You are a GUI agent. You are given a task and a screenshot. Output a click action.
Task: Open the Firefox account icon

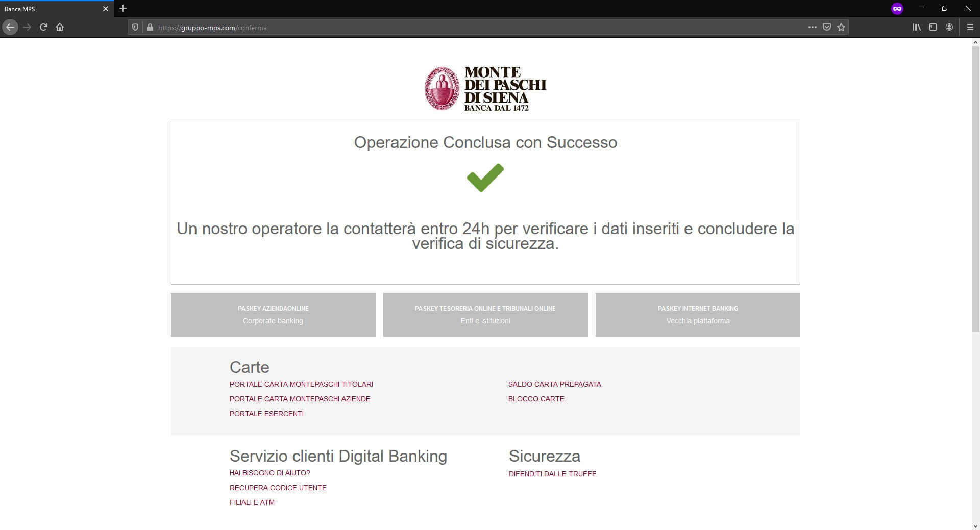pos(949,28)
